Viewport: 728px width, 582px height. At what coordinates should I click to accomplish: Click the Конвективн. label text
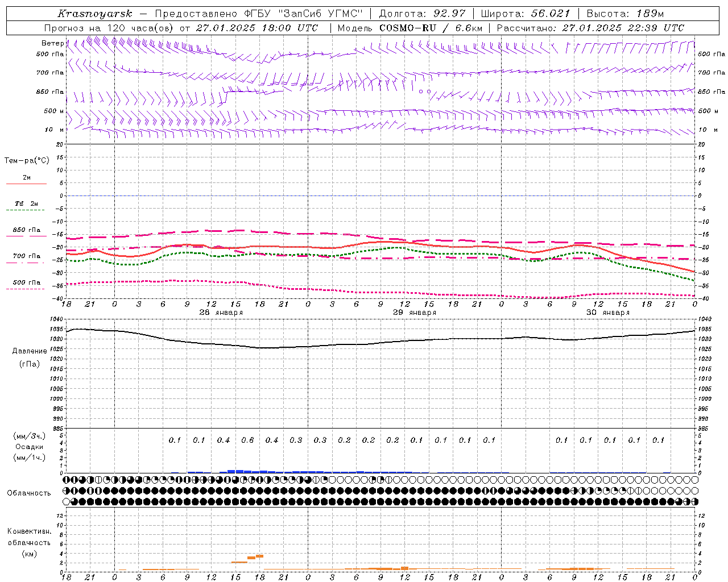click(x=29, y=531)
